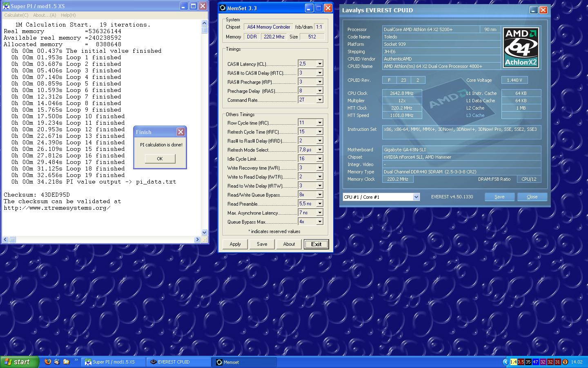Expand the Read to Write Delay dropdown
The image size is (588, 368).
pyautogui.click(x=320, y=186)
